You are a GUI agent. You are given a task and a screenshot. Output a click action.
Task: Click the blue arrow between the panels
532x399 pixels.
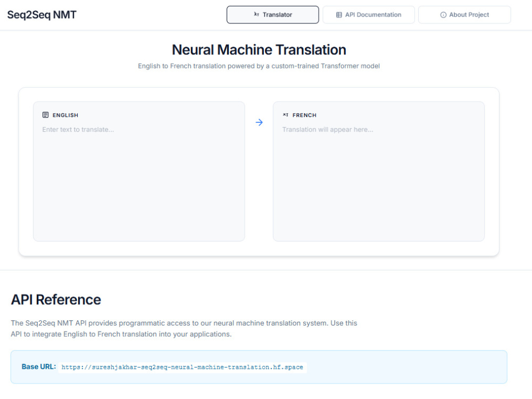coord(259,122)
